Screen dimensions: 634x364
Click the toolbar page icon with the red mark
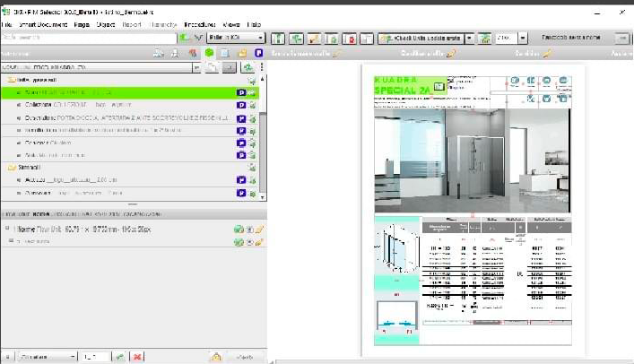tap(350, 39)
